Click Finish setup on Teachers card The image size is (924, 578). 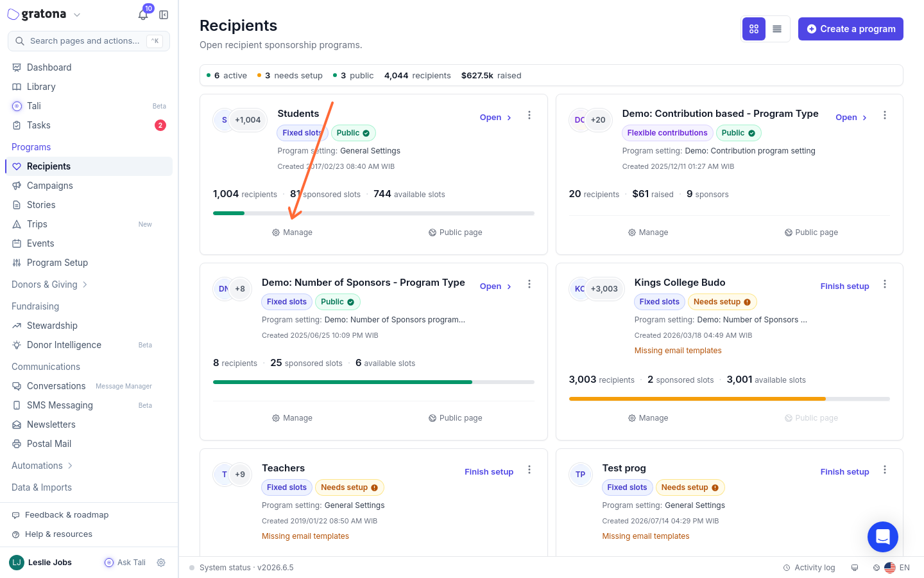coord(489,472)
